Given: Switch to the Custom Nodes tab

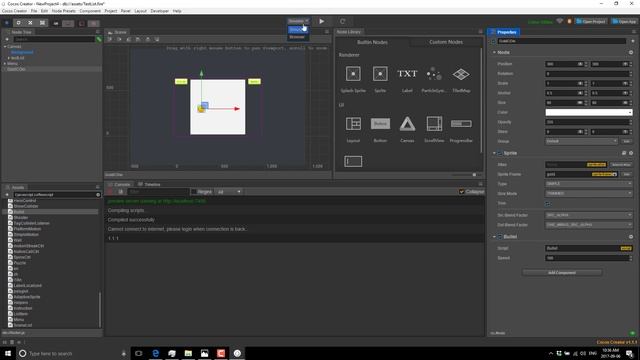Looking at the screenshot, I should (446, 42).
